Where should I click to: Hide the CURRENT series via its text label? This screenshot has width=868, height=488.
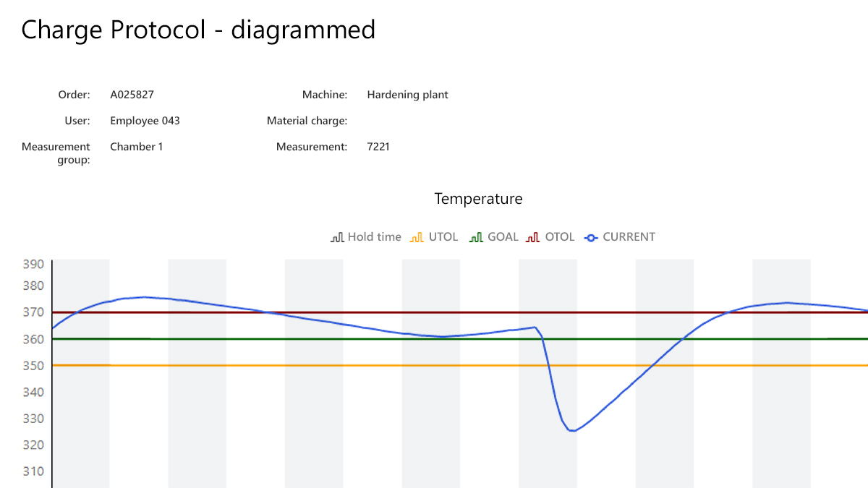click(629, 236)
